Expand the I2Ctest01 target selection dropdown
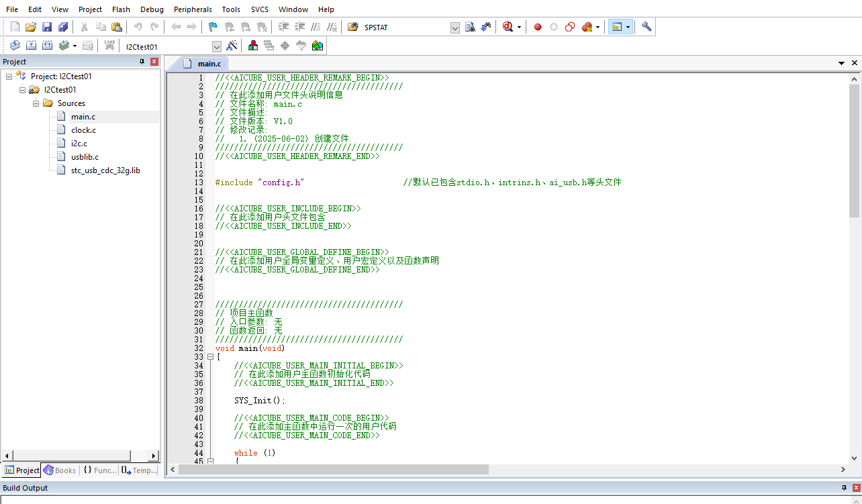The width and height of the screenshot is (862, 504). click(216, 46)
